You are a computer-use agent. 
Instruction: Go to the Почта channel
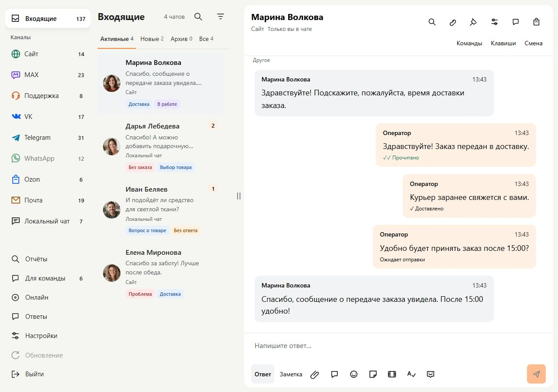click(x=48, y=200)
